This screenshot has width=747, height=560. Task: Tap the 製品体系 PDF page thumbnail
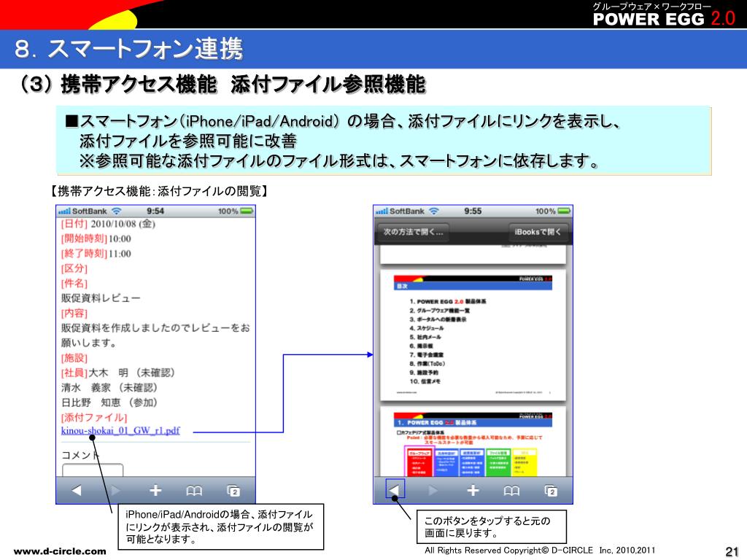[x=473, y=441]
